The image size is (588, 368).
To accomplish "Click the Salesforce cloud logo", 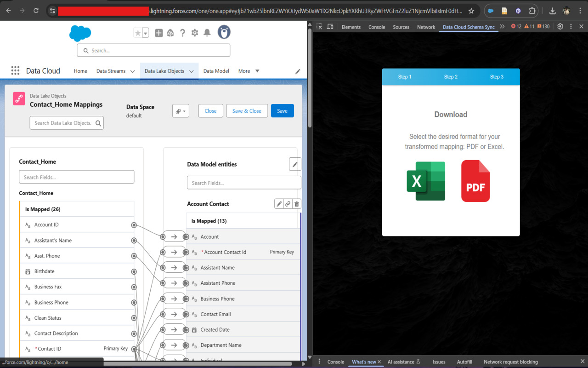I will 80,33.
